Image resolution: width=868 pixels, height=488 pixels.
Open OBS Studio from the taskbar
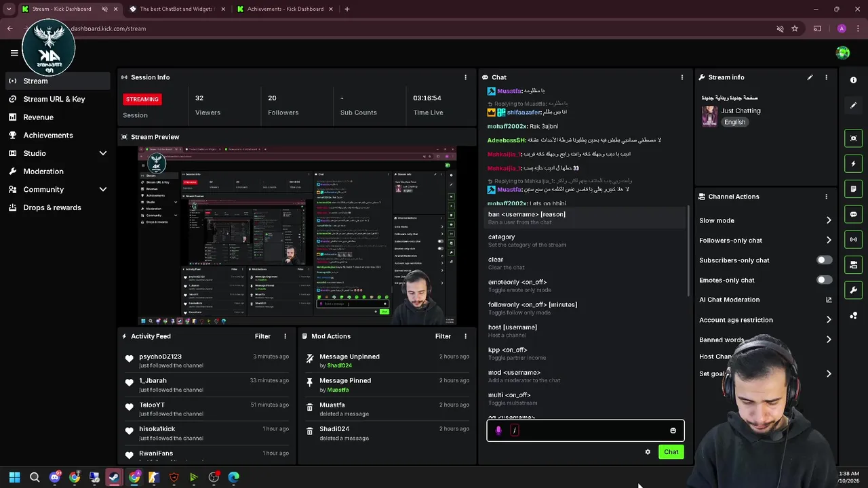pyautogui.click(x=214, y=477)
